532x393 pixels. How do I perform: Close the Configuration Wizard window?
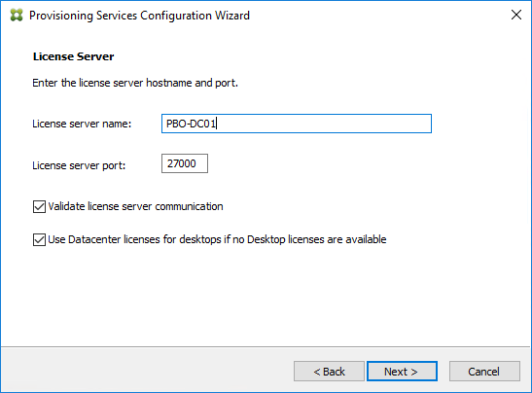pyautogui.click(x=516, y=15)
